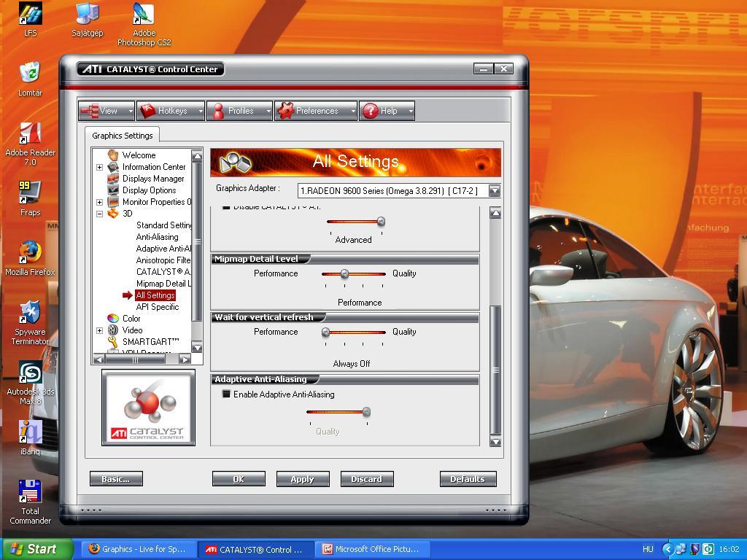Select API Specific in the tree

click(158, 307)
